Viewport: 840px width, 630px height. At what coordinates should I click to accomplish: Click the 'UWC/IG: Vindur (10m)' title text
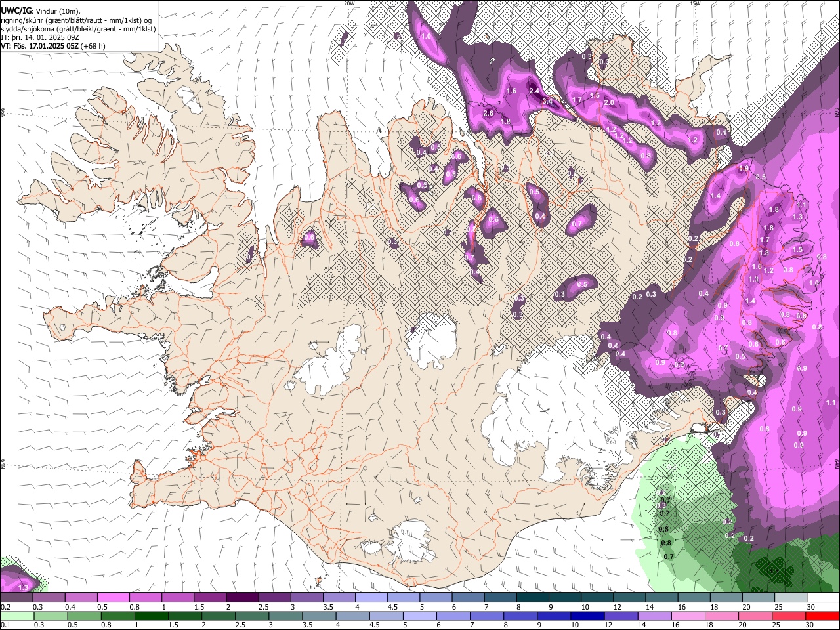[40, 11]
